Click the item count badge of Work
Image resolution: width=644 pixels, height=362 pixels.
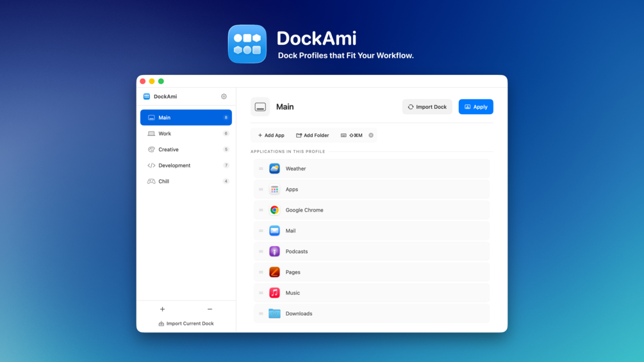click(226, 133)
